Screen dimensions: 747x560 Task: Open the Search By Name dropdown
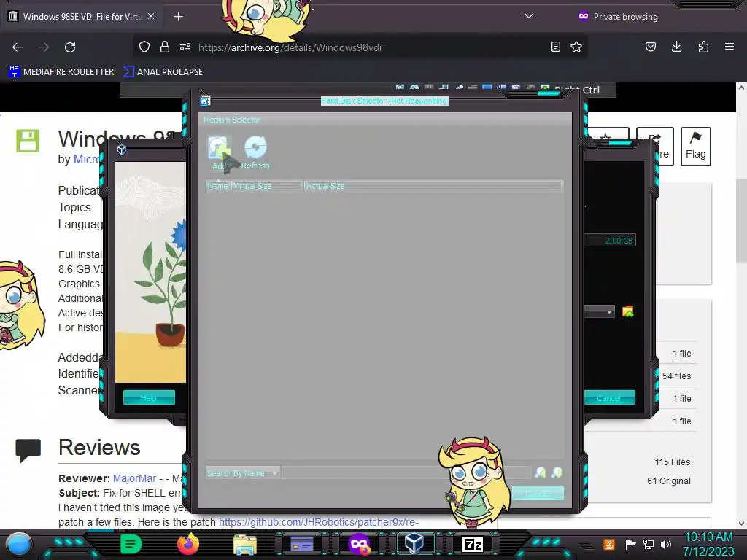tap(242, 472)
